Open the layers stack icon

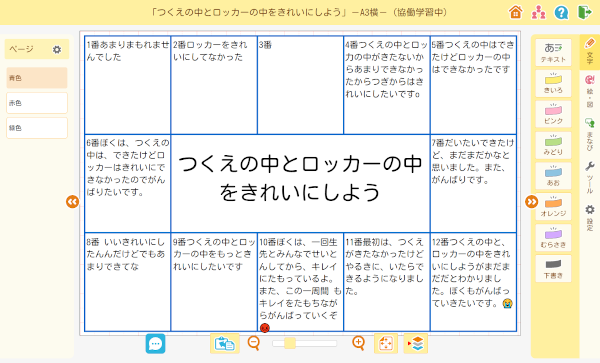point(416,343)
